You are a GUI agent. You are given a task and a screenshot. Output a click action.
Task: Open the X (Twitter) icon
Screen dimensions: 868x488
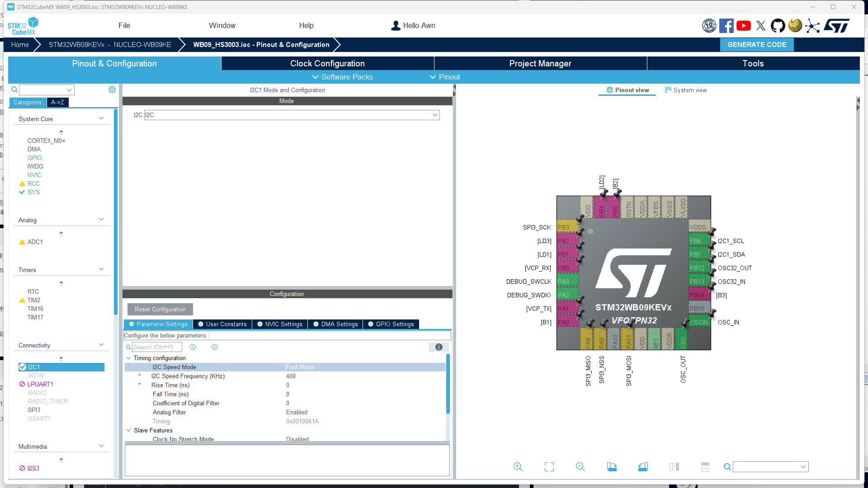click(761, 26)
